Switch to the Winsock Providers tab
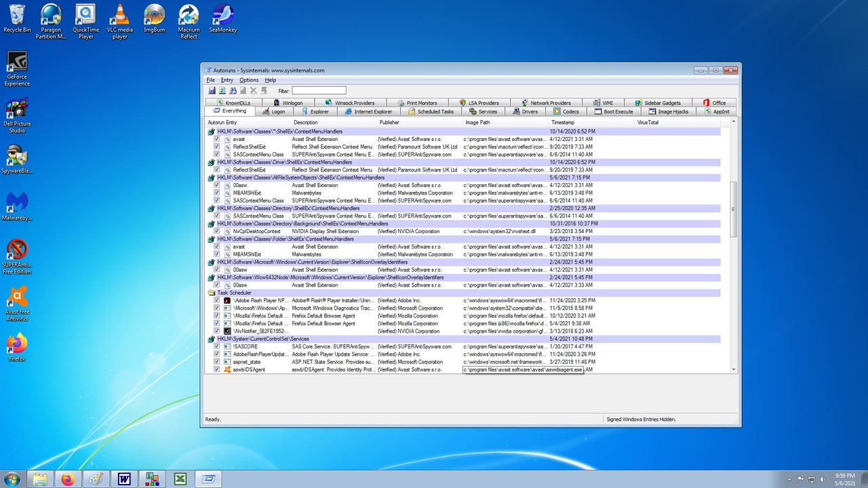Screen dimensions: 868x488 point(350,103)
